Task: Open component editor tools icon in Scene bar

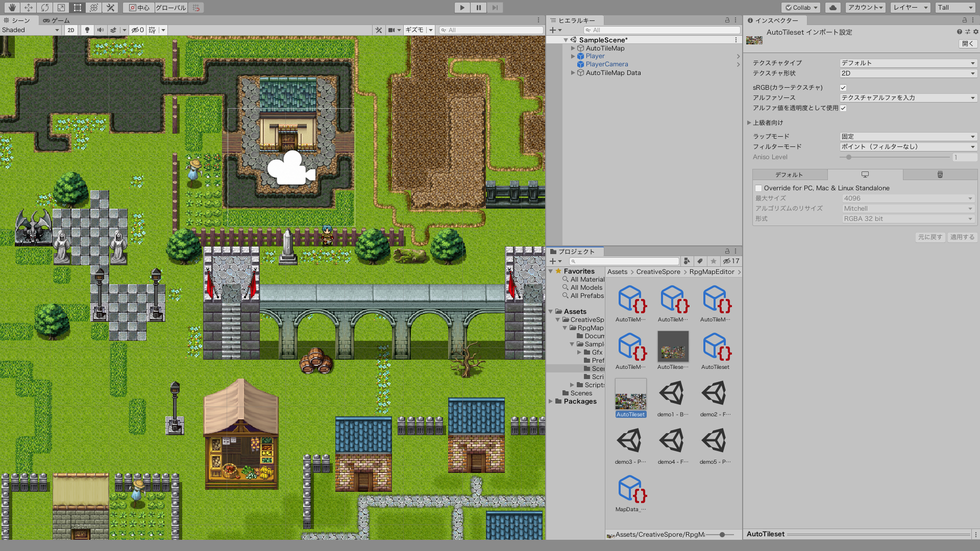Action: 379,30
